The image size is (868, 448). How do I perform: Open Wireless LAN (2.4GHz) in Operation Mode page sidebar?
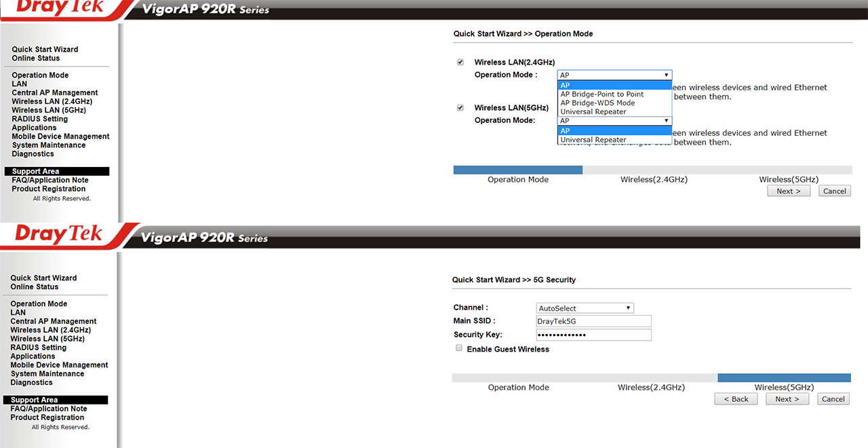point(52,102)
